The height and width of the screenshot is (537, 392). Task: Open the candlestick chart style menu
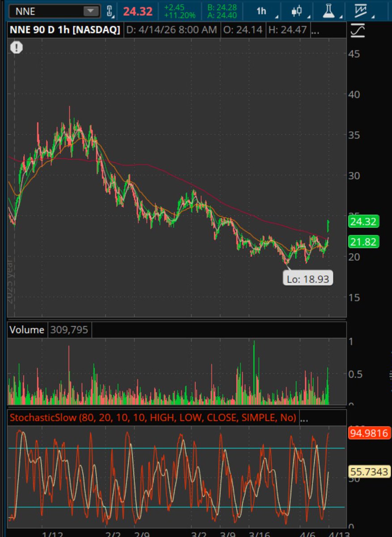[297, 11]
